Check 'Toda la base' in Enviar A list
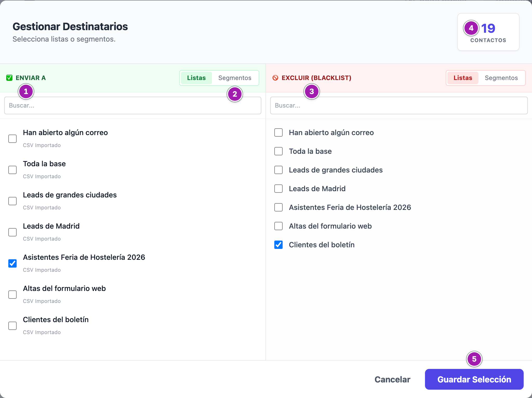This screenshot has width=532, height=398. pos(12,170)
